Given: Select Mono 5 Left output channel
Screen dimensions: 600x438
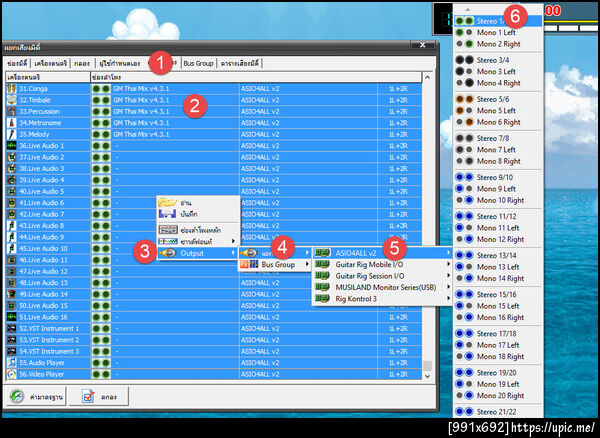Looking at the screenshot, I should coord(497,111).
